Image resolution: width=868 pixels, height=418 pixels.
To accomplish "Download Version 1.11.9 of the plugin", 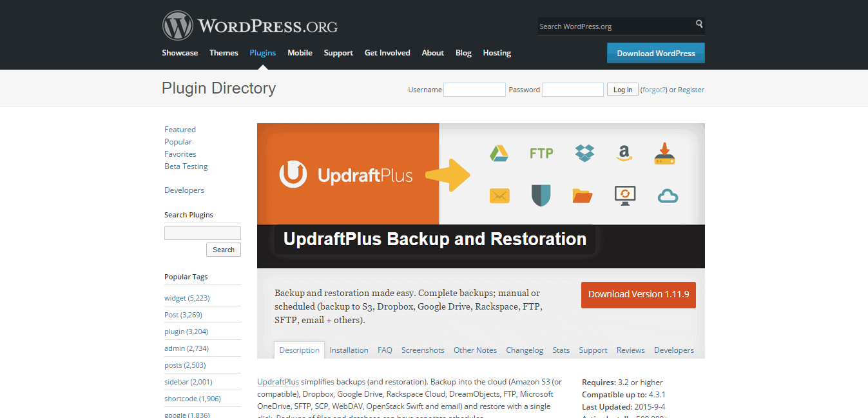I will (638, 295).
